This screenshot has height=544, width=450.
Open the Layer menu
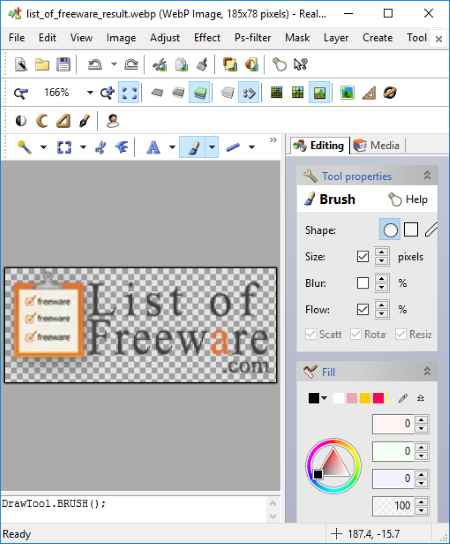[x=336, y=37]
